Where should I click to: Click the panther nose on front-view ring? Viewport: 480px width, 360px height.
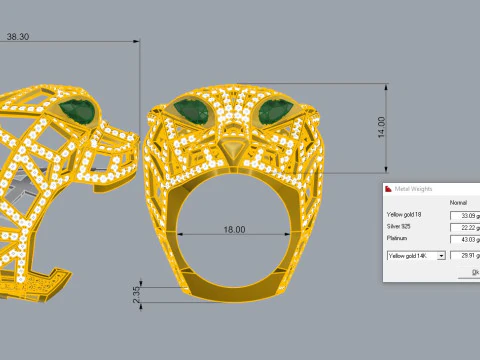pos(234,149)
